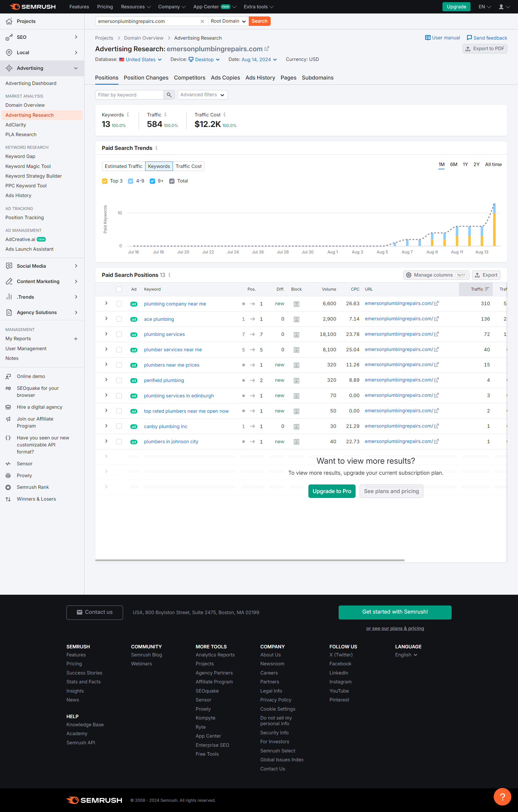
Task: Uncheck the Top 3 chart checkbox
Action: tap(105, 181)
